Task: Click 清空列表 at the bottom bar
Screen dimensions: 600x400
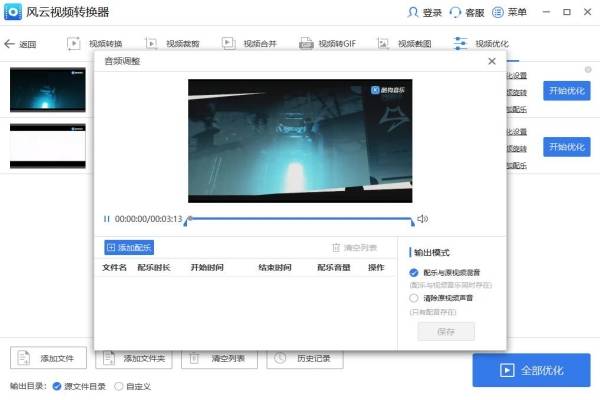Action: click(x=220, y=359)
